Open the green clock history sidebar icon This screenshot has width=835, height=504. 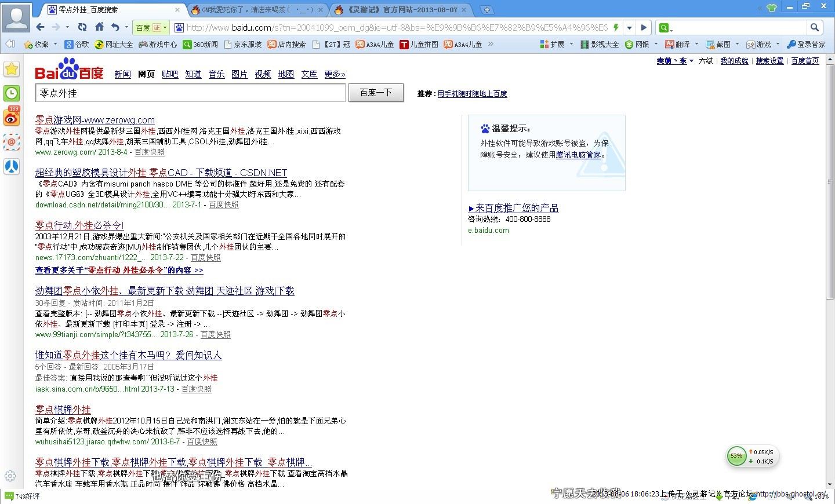pos(12,93)
